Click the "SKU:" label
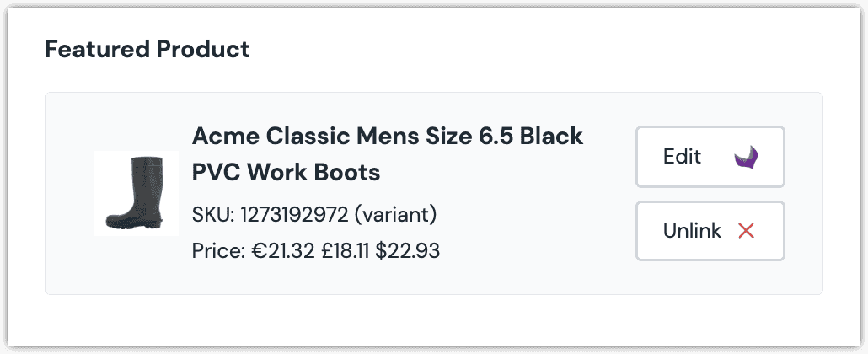 (214, 214)
